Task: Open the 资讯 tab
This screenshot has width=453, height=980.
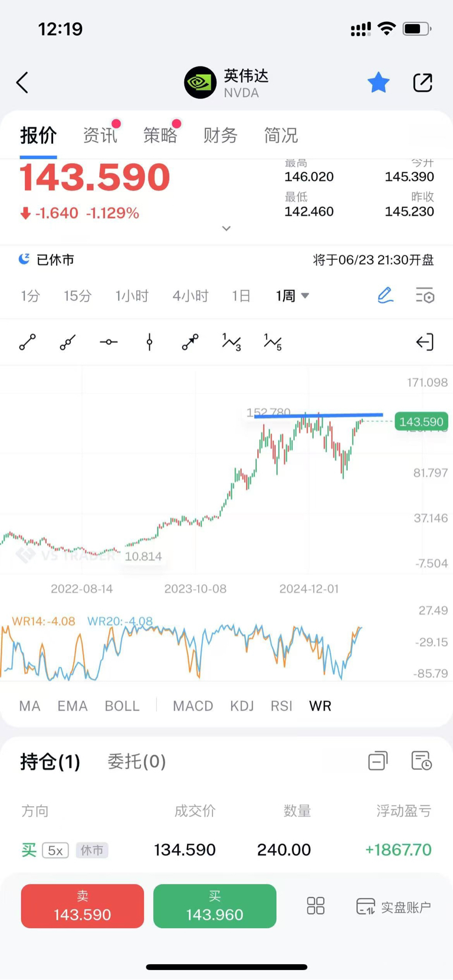Action: (100, 135)
